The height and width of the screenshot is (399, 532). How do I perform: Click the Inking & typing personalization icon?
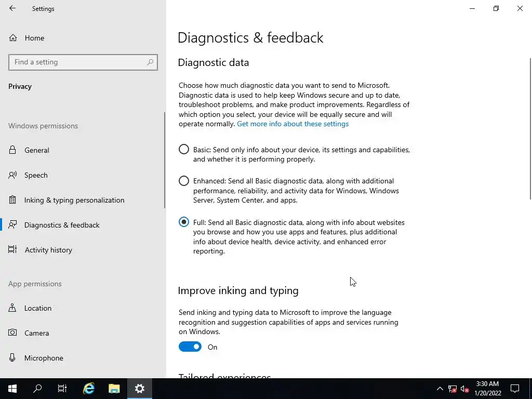pos(12,200)
